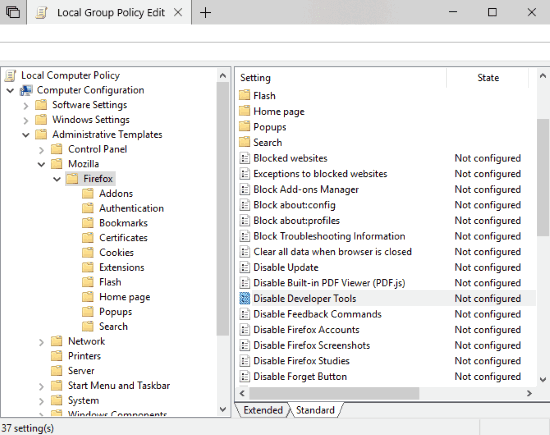550x435 pixels.
Task: Click Not configured state for Disable Update
Action: tap(488, 267)
